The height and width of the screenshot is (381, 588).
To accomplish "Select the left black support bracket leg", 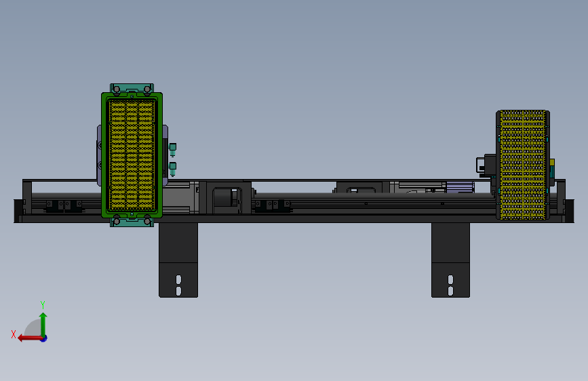I will pyautogui.click(x=178, y=260).
